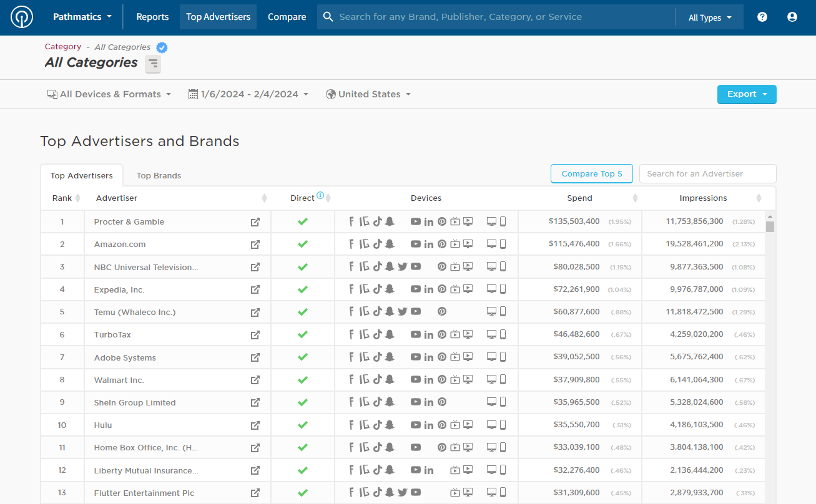Click the table vertical scrollbar thumb
Image resolution: width=816 pixels, height=504 pixels.
click(x=770, y=226)
